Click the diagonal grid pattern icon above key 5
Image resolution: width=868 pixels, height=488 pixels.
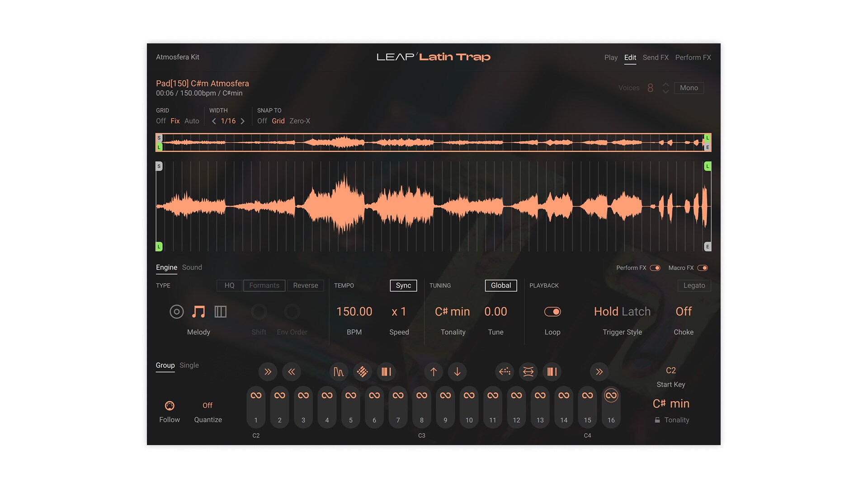click(x=362, y=372)
